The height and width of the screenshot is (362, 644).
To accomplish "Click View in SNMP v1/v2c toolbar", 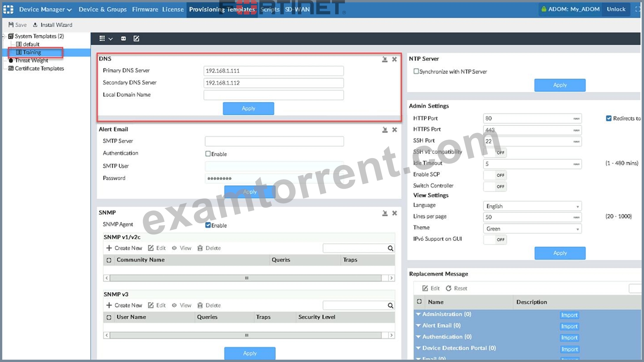I will tap(182, 248).
